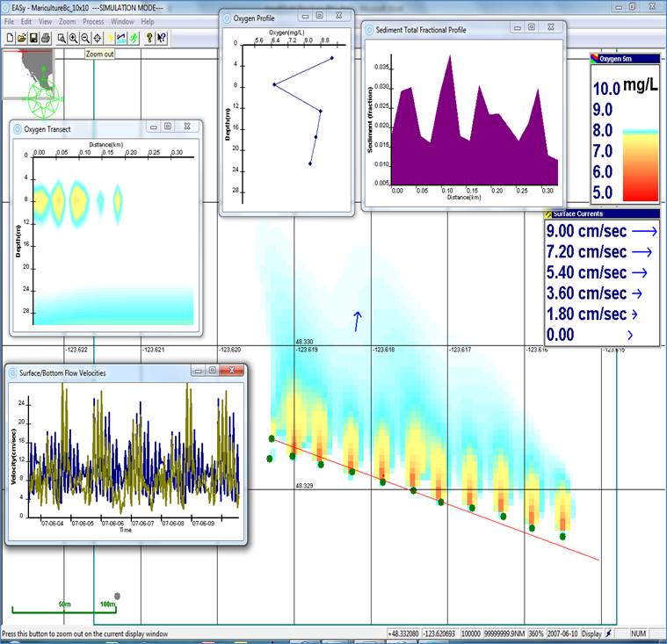Activate the context help pointer icon
667x644 pixels.
(x=163, y=38)
